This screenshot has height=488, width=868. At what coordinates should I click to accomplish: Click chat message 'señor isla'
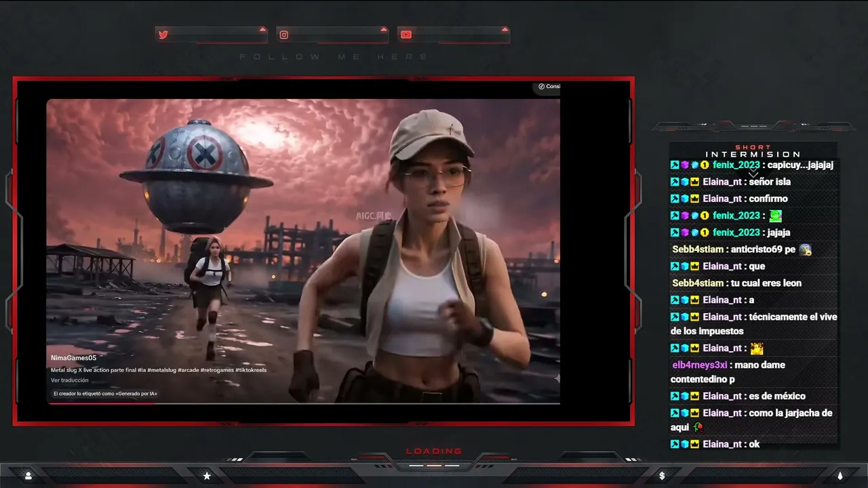point(770,182)
